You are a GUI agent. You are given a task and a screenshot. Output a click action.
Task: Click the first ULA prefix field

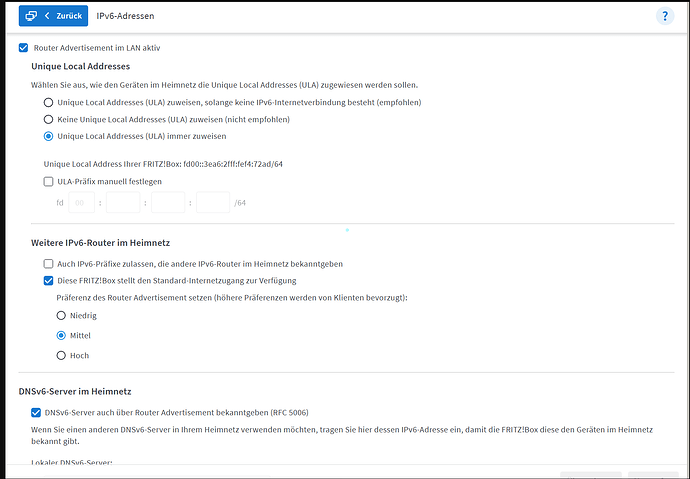(x=81, y=202)
